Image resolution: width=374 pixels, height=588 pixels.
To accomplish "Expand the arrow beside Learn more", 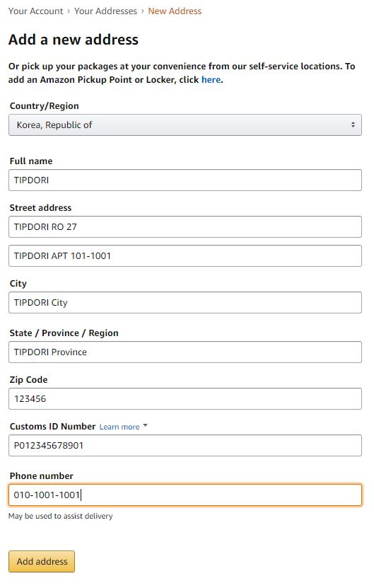I will [146, 426].
